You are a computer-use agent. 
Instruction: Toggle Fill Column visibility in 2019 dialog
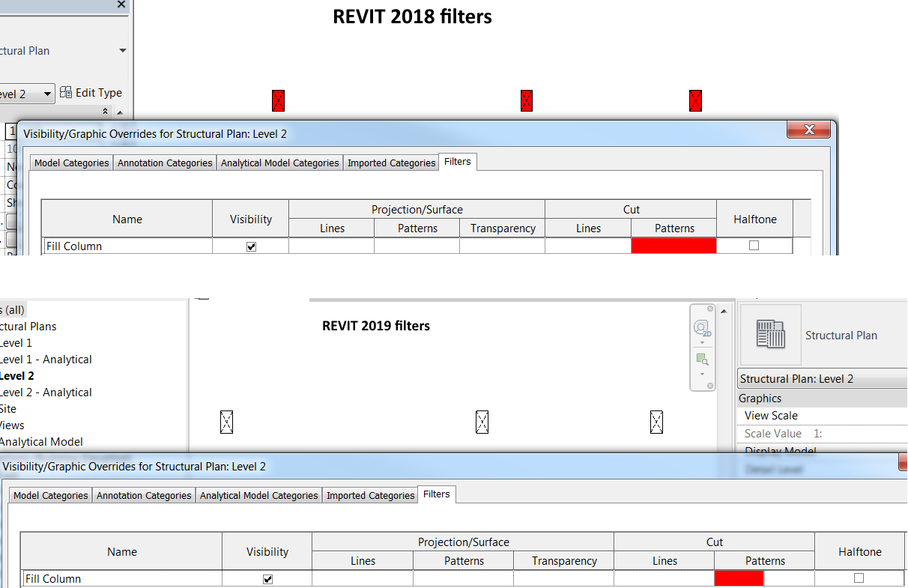267,579
